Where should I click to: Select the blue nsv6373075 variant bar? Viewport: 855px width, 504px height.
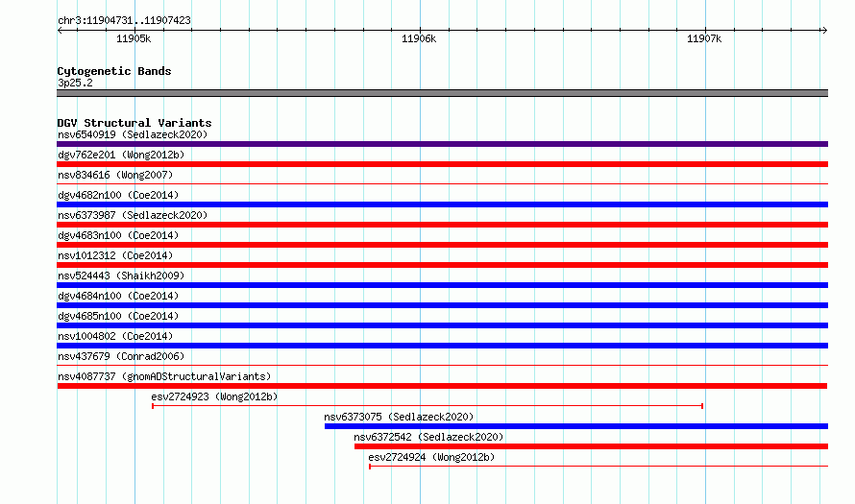coord(576,426)
